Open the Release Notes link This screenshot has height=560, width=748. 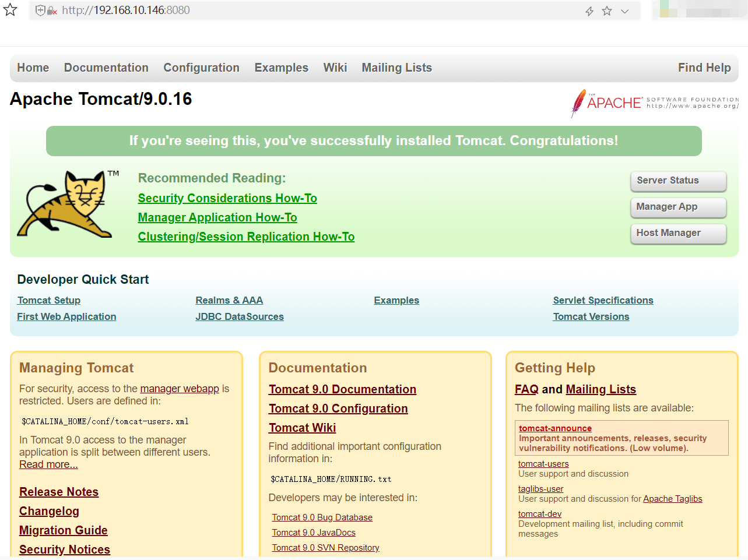(59, 492)
